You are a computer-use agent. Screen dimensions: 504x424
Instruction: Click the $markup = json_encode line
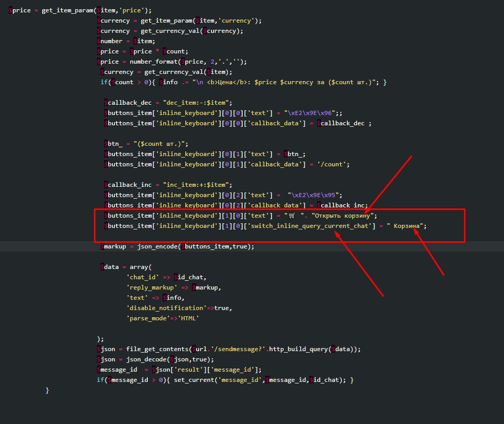tap(177, 247)
